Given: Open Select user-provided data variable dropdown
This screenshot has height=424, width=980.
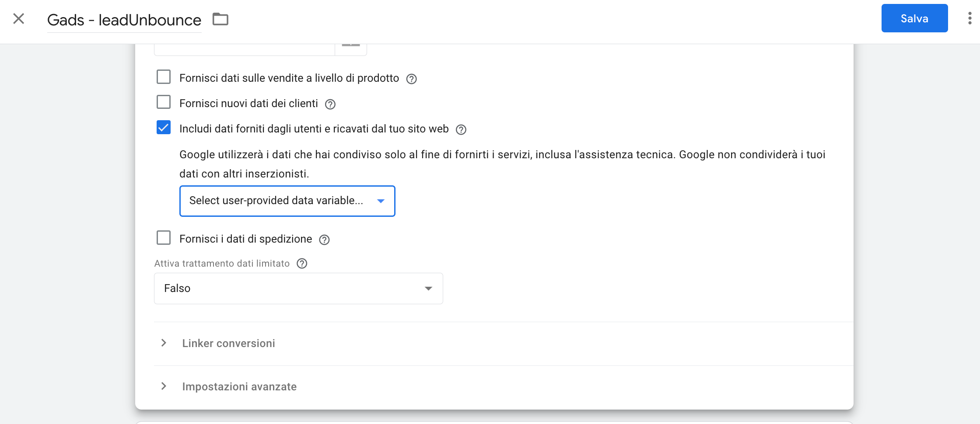Looking at the screenshot, I should [x=287, y=201].
